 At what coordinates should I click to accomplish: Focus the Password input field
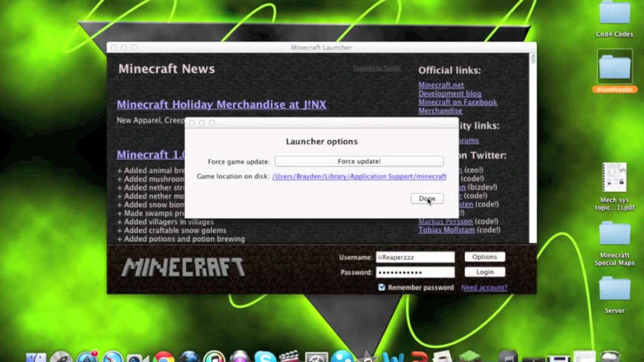[415, 272]
